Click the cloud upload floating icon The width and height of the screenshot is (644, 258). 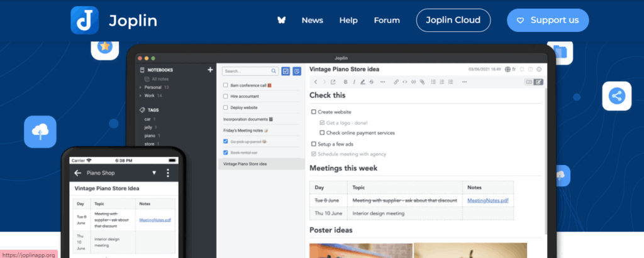pyautogui.click(x=40, y=132)
